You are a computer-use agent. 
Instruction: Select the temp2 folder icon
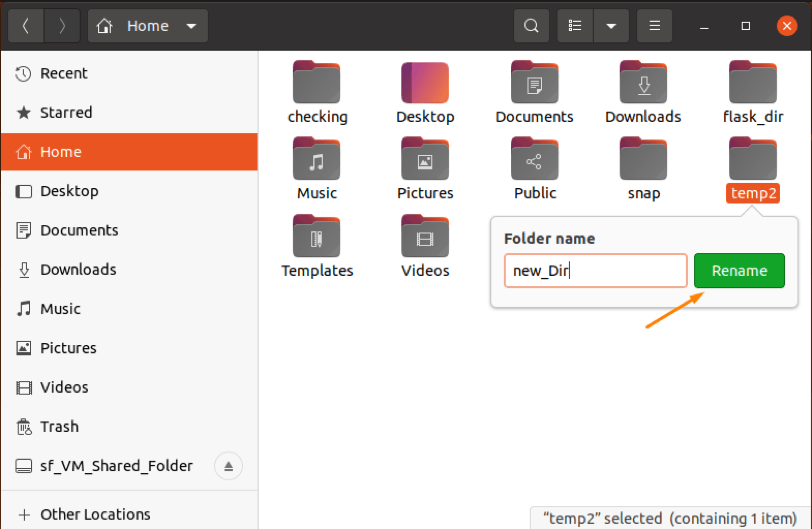point(753,158)
